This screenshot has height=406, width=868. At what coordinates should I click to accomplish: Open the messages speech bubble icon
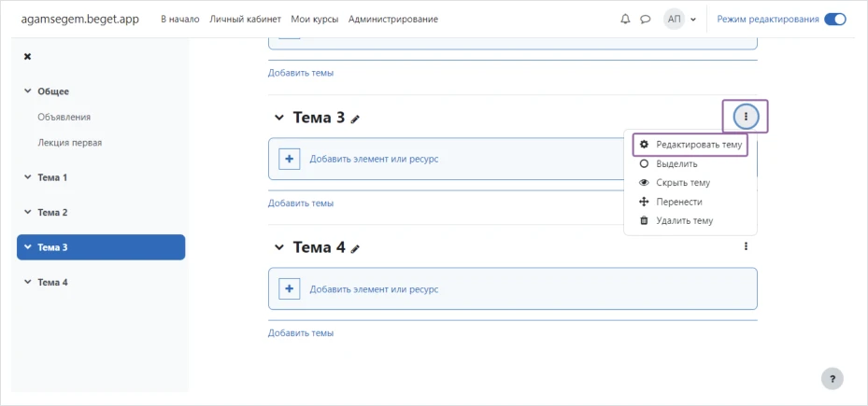[645, 20]
